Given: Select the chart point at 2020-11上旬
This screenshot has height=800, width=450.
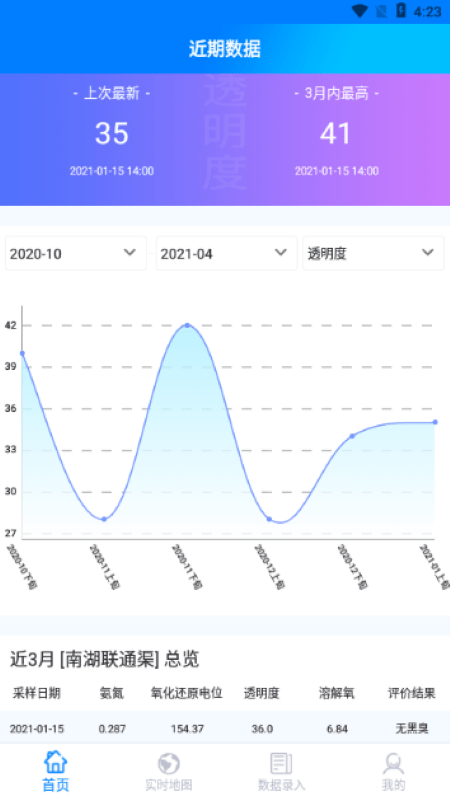Looking at the screenshot, I should coord(104,519).
